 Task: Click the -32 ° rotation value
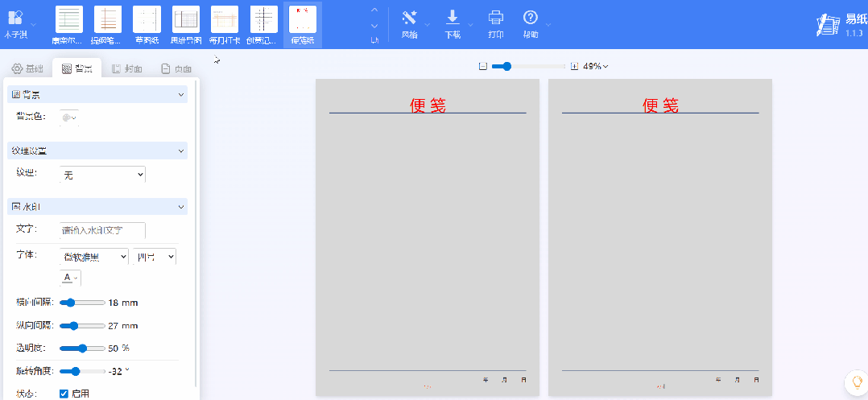point(119,371)
